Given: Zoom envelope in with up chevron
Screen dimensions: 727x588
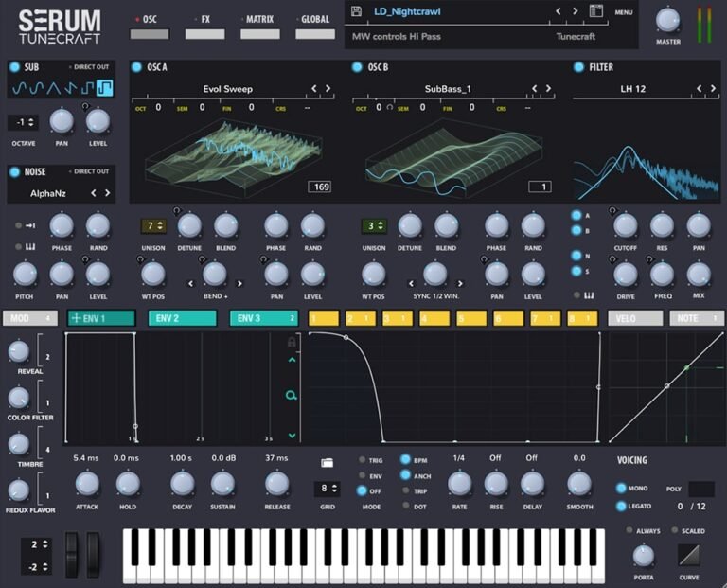Looking at the screenshot, I should (x=292, y=360).
